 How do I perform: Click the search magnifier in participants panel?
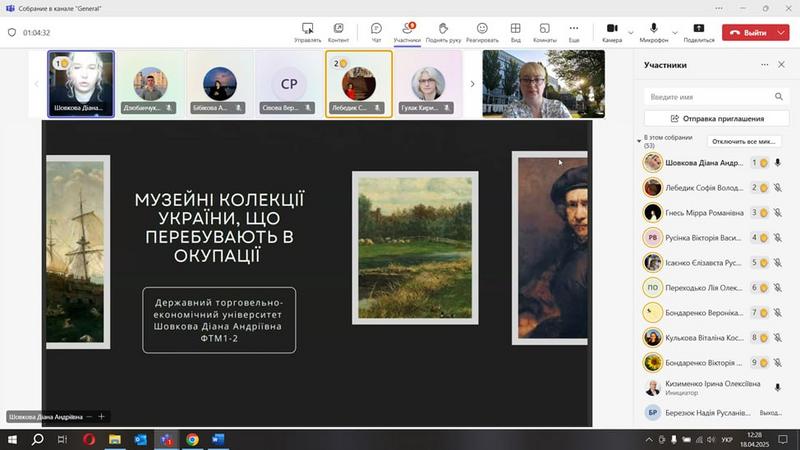779,96
